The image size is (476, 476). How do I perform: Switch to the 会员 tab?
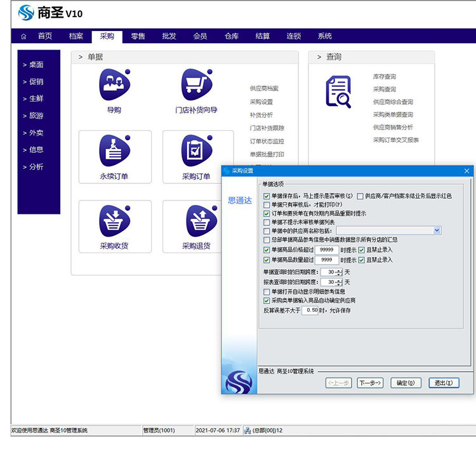[201, 36]
